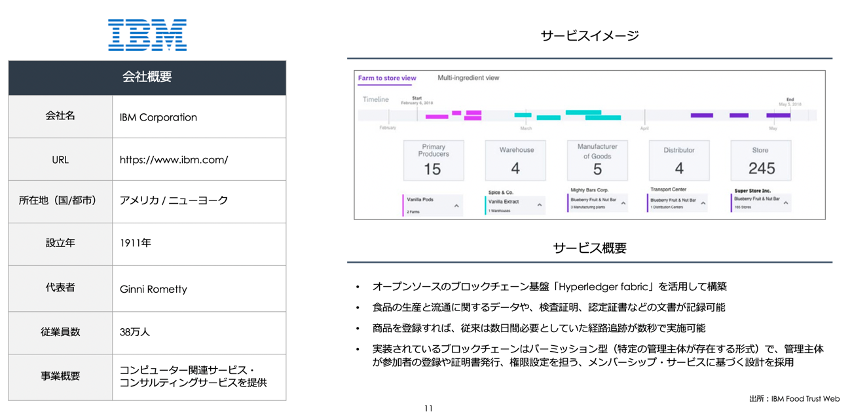Click the May label on timeline
Viewport: 850px width, 414px height.
772,129
